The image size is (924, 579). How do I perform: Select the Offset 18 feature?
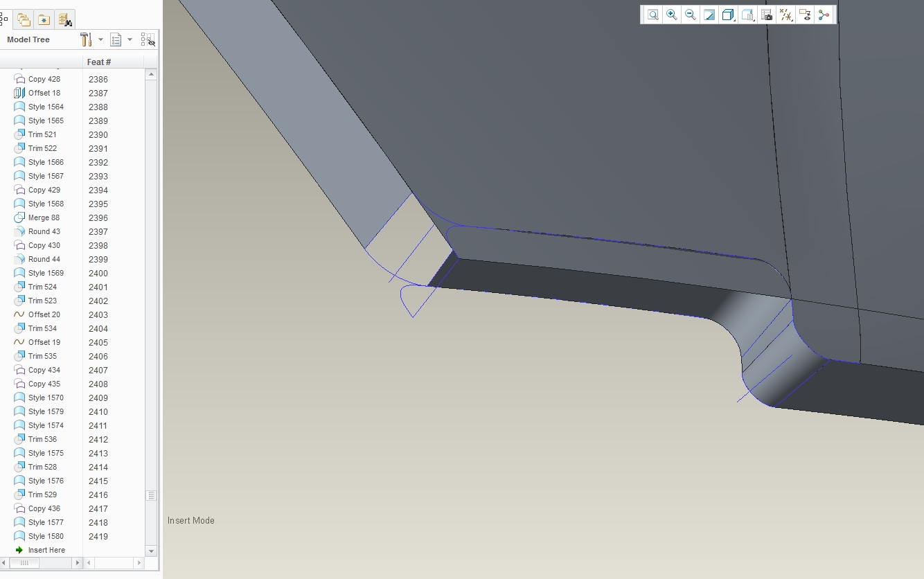pos(44,93)
